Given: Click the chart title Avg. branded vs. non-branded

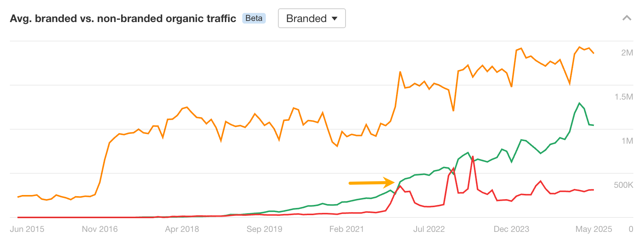Looking at the screenshot, I should pyautogui.click(x=122, y=18).
